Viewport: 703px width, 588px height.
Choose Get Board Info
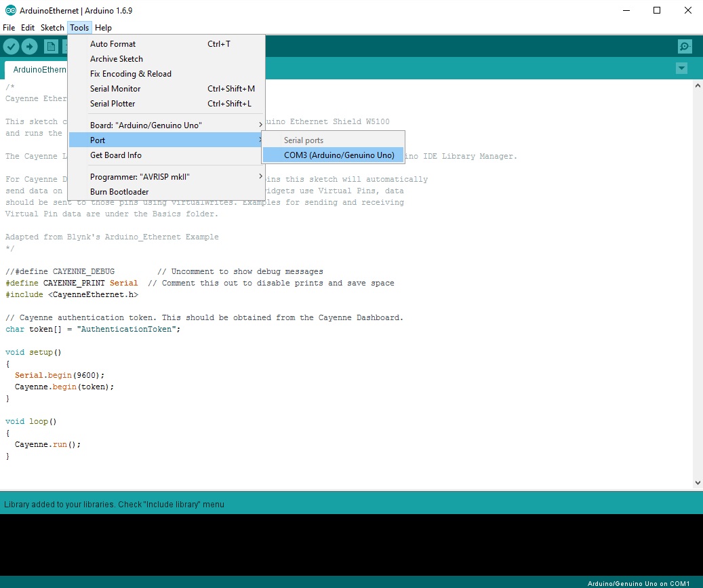tap(166, 155)
